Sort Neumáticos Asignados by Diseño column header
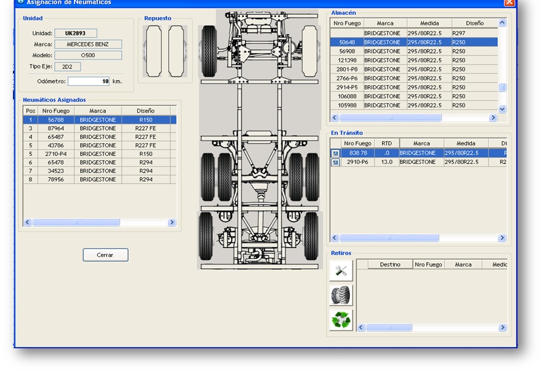 pyautogui.click(x=146, y=111)
